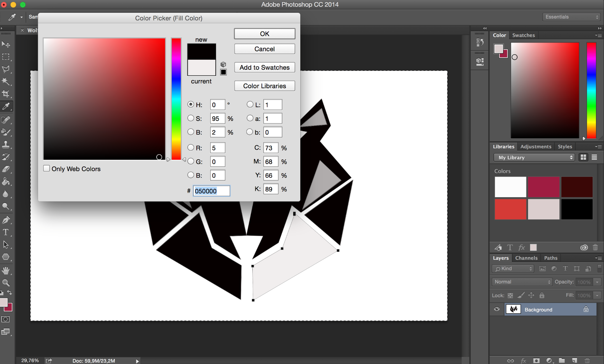Select the Dodge tool
604x364 pixels.
pyautogui.click(x=6, y=206)
